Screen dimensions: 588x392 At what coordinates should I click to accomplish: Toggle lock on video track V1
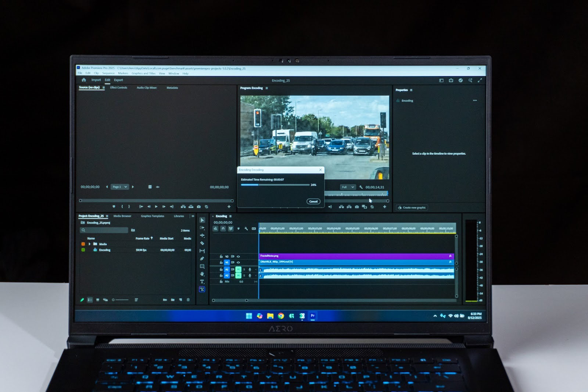coord(221,263)
